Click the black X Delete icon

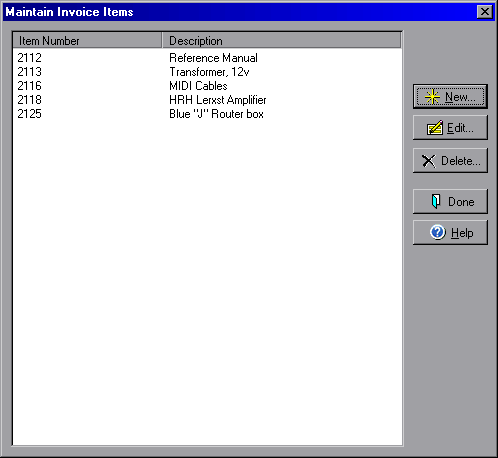tap(429, 161)
